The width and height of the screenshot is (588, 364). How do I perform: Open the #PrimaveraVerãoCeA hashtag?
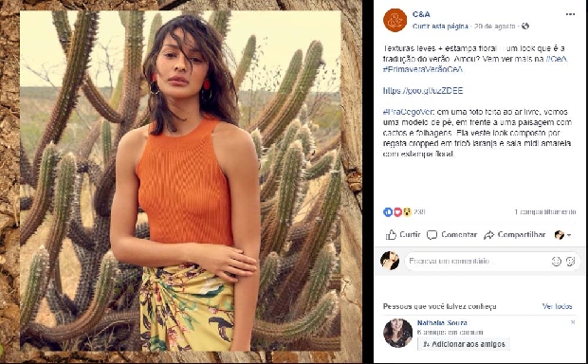(x=423, y=69)
